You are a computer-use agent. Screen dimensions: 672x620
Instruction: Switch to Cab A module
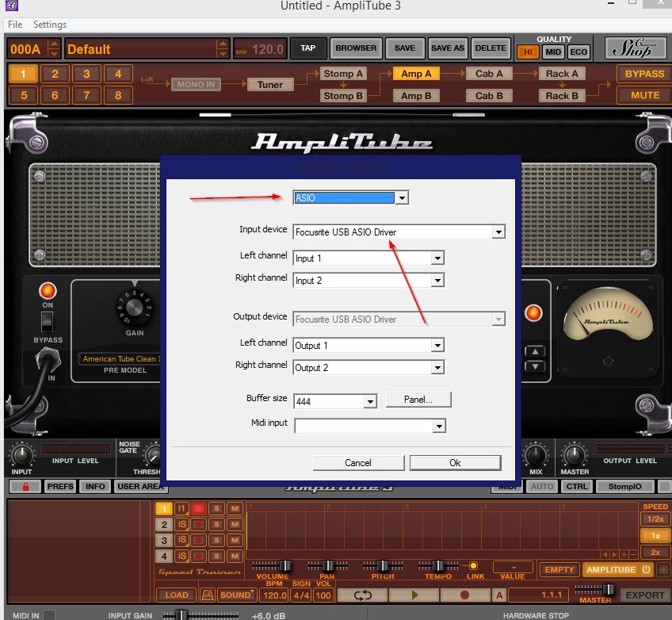click(x=489, y=74)
